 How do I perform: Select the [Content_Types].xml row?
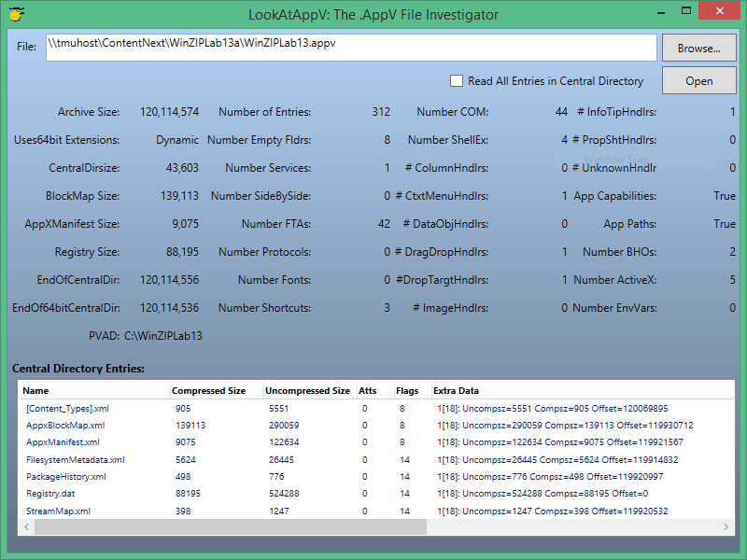pos(375,409)
